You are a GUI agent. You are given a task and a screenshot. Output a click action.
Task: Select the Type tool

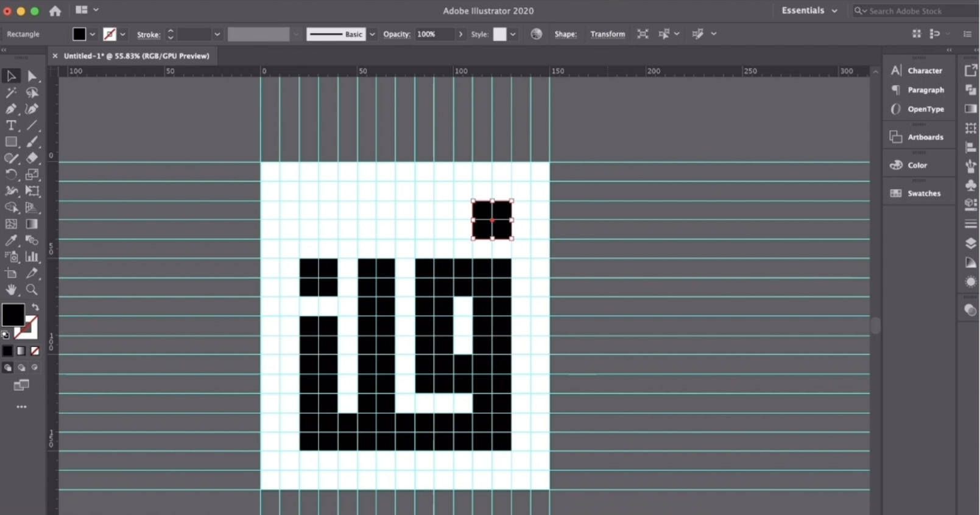tap(11, 125)
